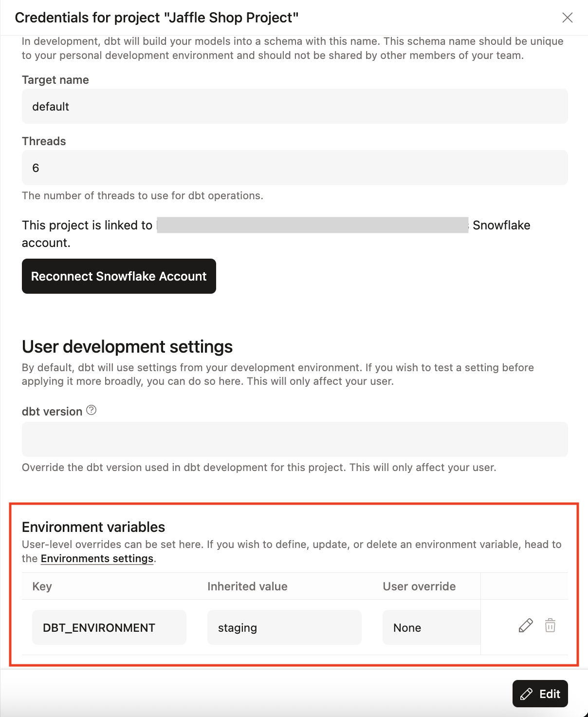588x717 pixels.
Task: Click the User override column header
Action: point(419,586)
